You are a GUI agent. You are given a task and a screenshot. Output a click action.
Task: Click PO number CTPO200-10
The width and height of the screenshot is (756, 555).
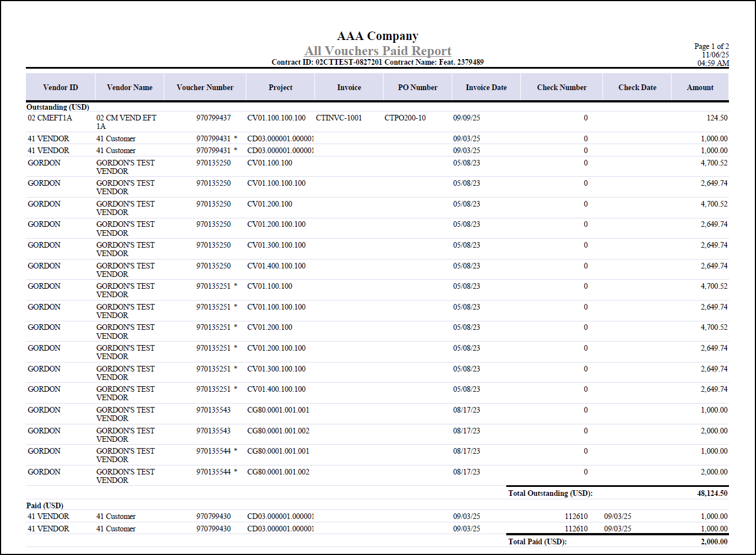click(405, 118)
